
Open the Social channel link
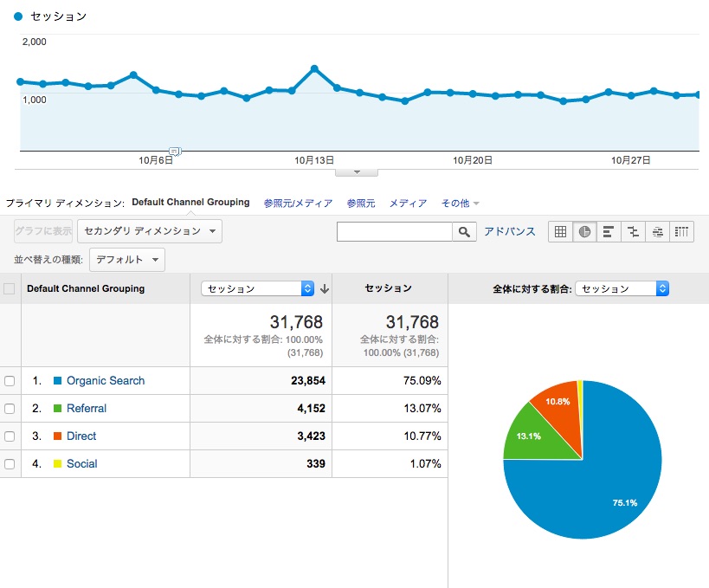tap(82, 463)
